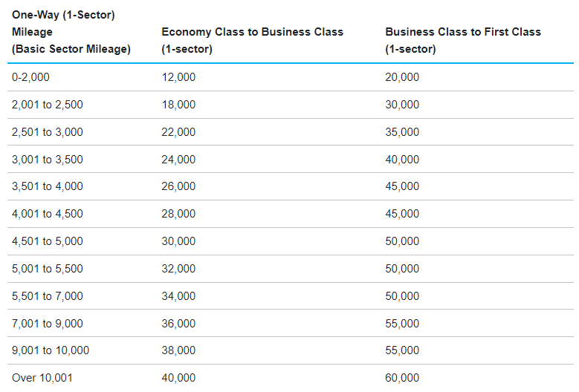Select the 36,000 economy to business cell
Screen dimensions: 579x392
178,324
